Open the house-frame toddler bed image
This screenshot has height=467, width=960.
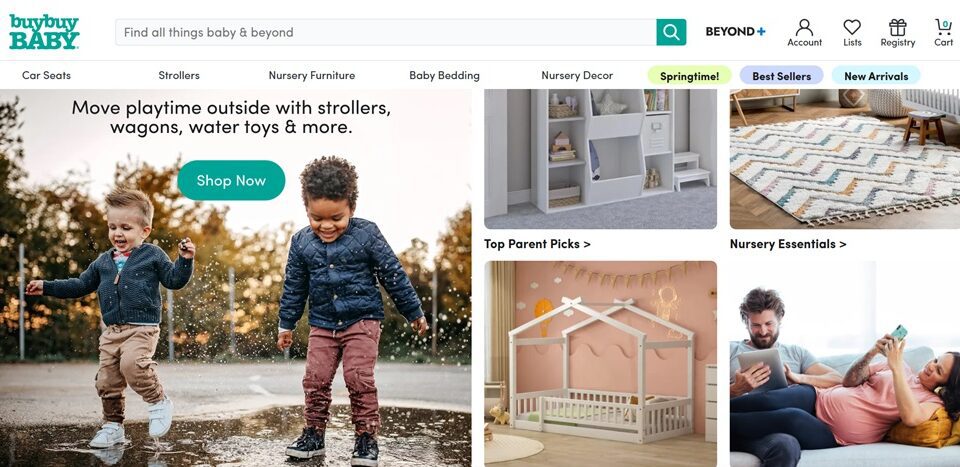pos(601,364)
